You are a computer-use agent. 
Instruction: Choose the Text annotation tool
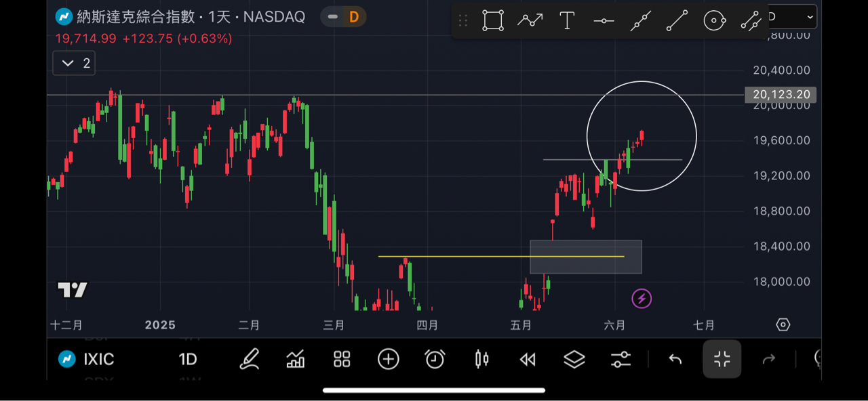[x=567, y=20]
